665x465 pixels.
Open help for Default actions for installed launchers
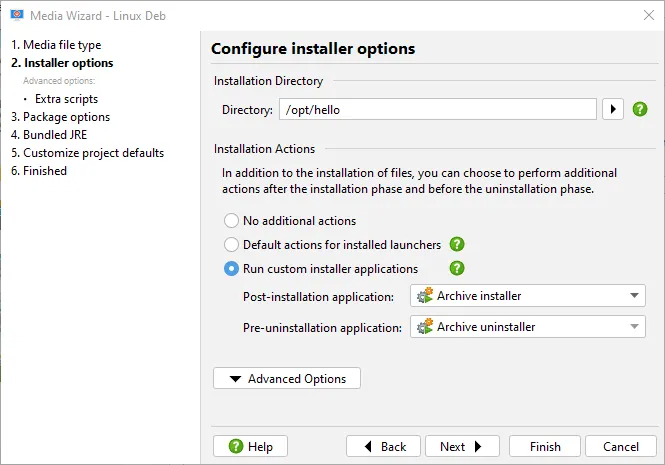pos(457,244)
